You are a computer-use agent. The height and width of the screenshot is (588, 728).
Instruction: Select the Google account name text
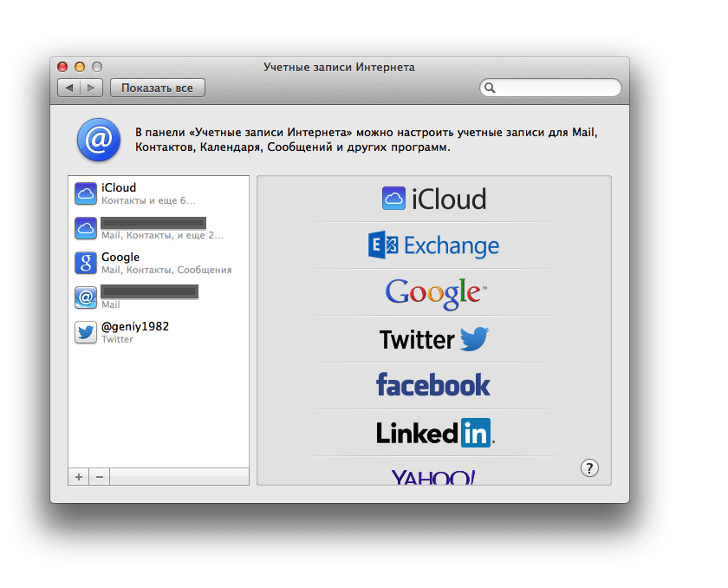120,258
